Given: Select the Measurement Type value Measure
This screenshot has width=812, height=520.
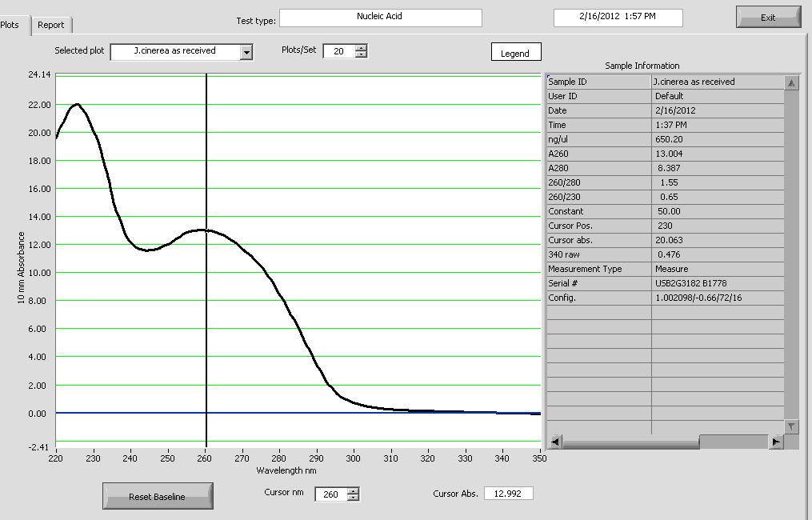Looking at the screenshot, I should coord(718,270).
